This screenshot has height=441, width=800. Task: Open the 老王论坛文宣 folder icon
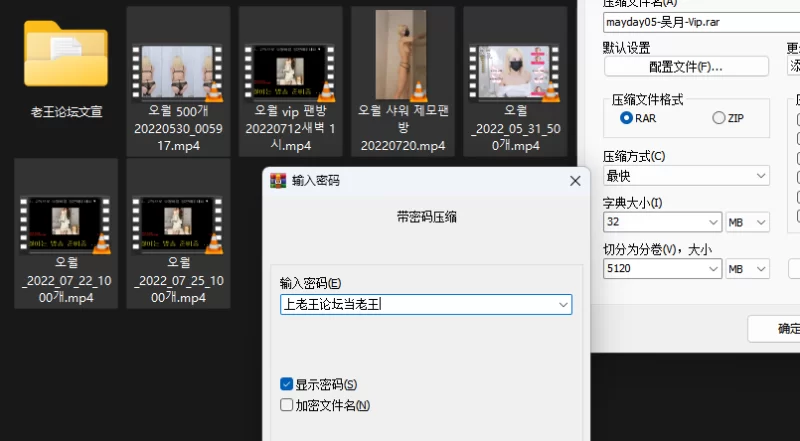tap(66, 54)
